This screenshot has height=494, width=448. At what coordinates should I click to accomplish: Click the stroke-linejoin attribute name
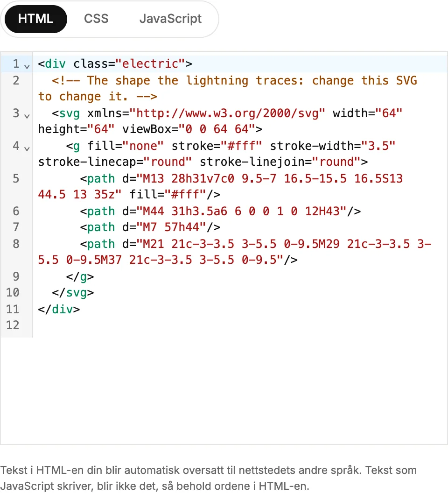[252, 162]
